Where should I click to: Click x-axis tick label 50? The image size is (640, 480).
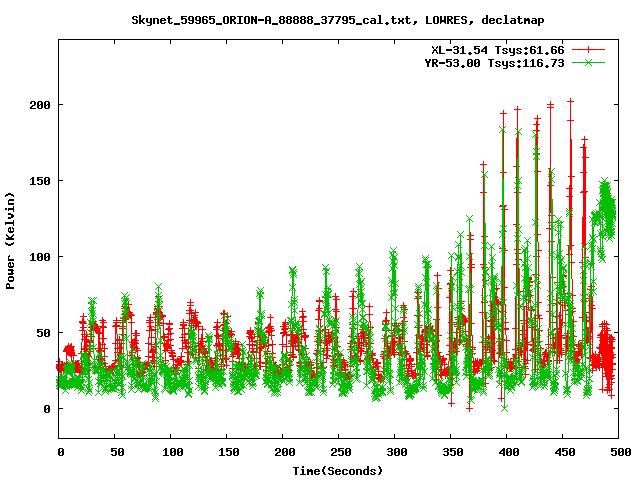[117, 452]
